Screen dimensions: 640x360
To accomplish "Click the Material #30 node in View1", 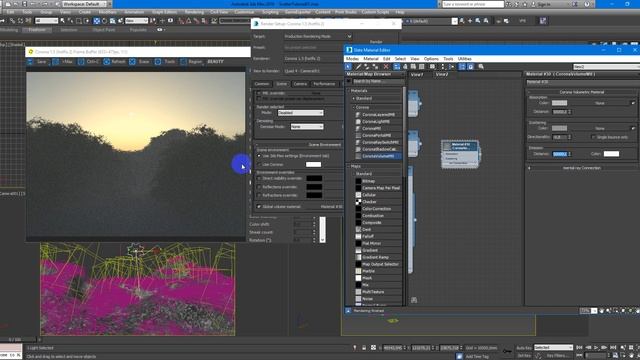I will click(x=460, y=154).
